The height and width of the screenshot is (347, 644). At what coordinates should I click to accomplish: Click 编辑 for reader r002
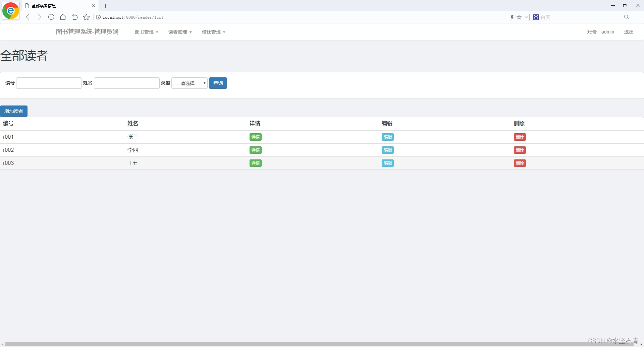click(x=388, y=150)
